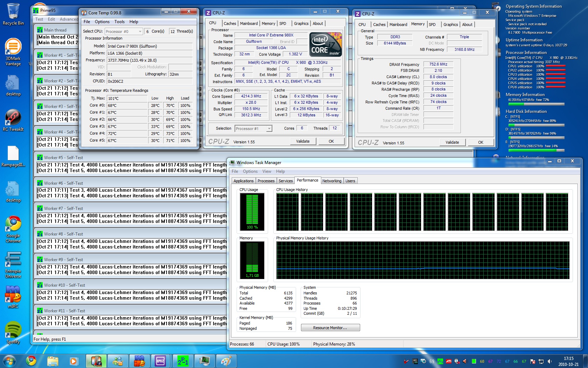Click Core Voltage value 1.382 V

click(x=295, y=54)
